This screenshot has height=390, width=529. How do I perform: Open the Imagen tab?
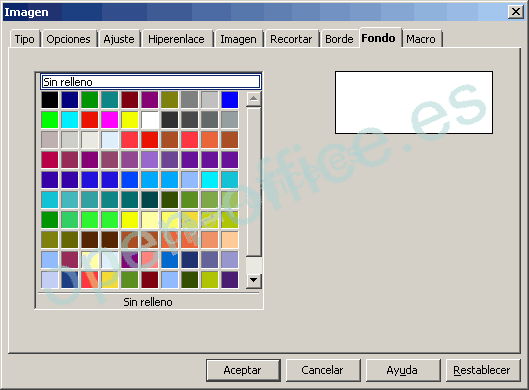pos(238,39)
